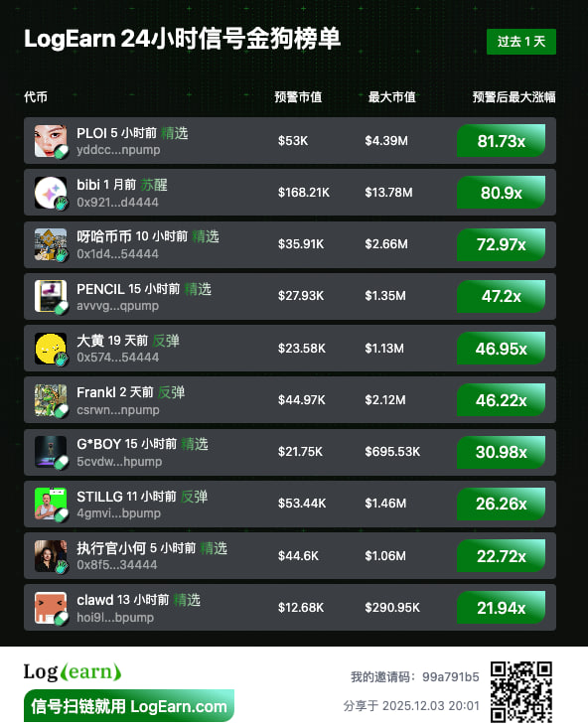Click the clawd orange token icon
The height and width of the screenshot is (727, 588).
pyautogui.click(x=51, y=608)
